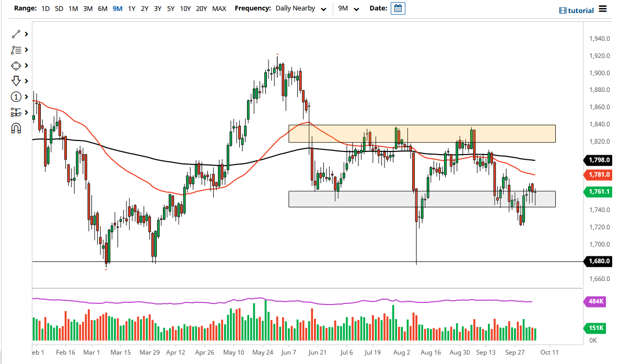
Task: Set range to MAX
Action: (219, 8)
